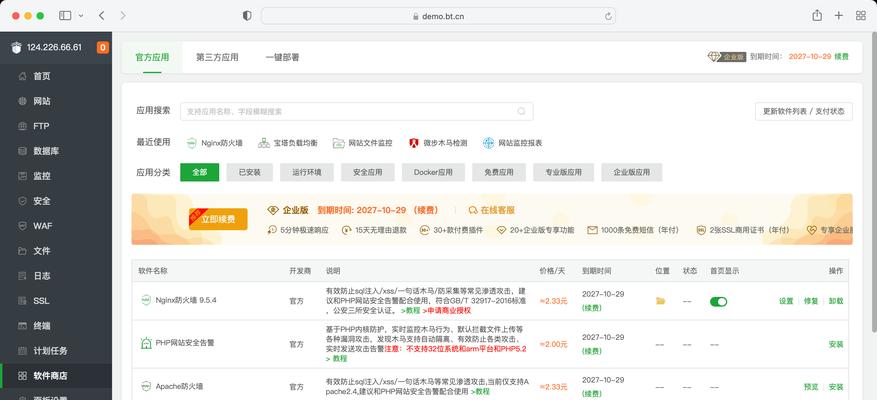This screenshot has width=877, height=400.
Task: Click 在线客服 in the banner
Action: coord(491,210)
